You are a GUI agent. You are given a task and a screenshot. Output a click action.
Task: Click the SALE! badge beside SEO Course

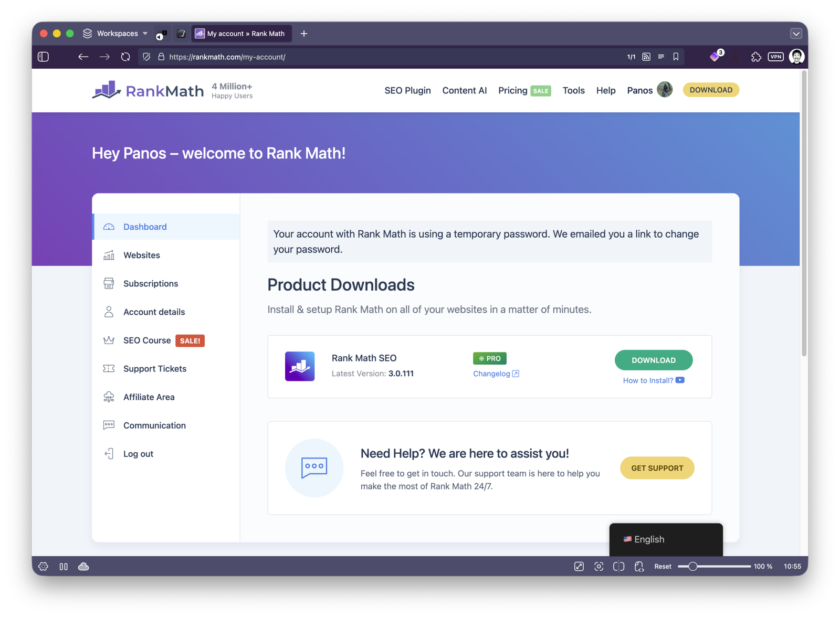(190, 340)
